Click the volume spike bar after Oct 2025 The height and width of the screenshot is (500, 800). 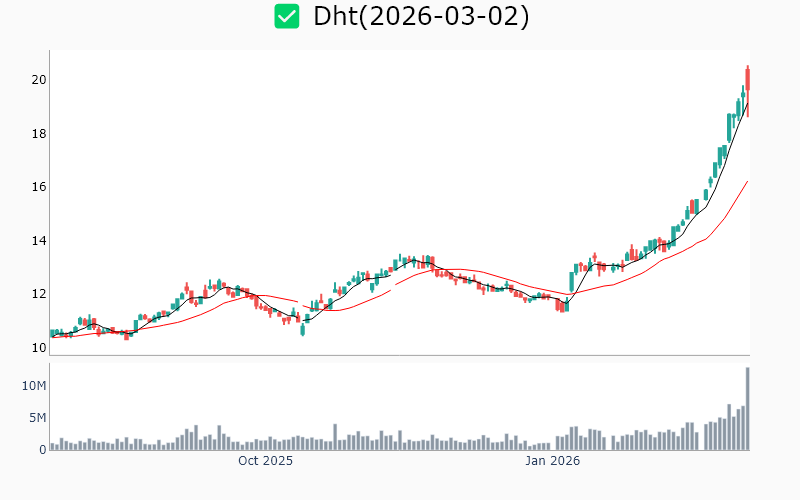pyautogui.click(x=335, y=437)
